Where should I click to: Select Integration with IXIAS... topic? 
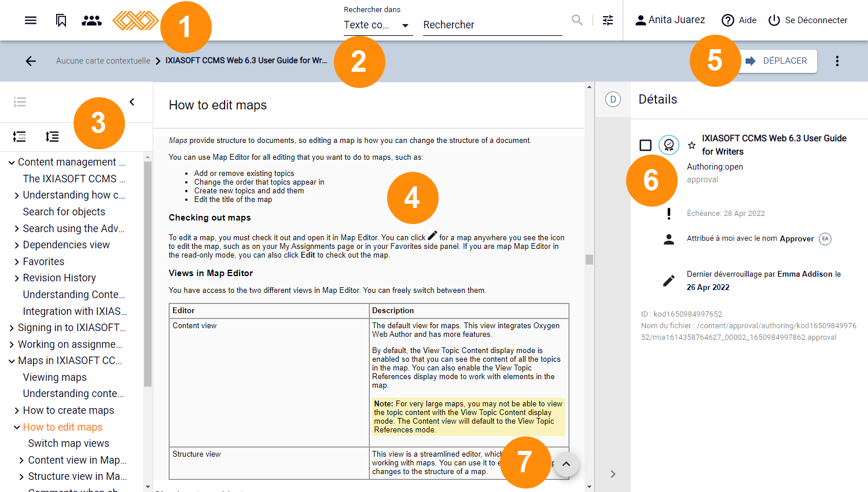click(x=75, y=311)
